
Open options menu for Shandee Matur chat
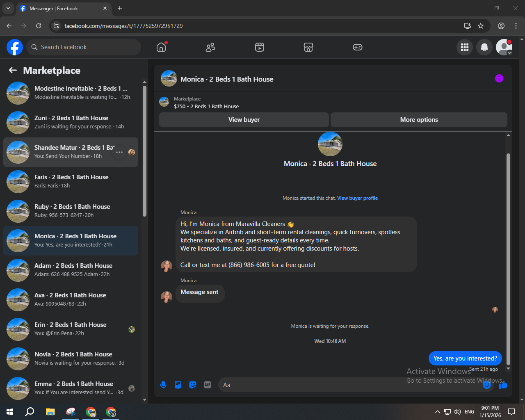pyautogui.click(x=119, y=152)
